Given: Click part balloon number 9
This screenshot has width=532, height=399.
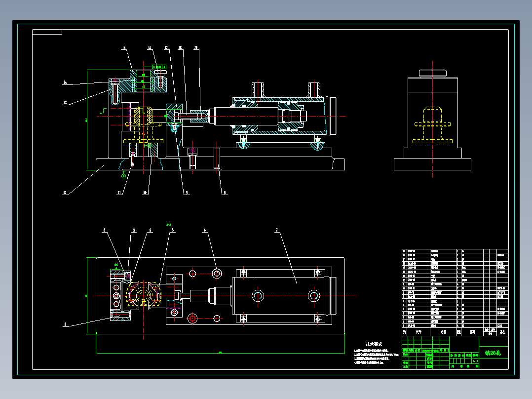Looking at the screenshot, I should [x=187, y=193].
